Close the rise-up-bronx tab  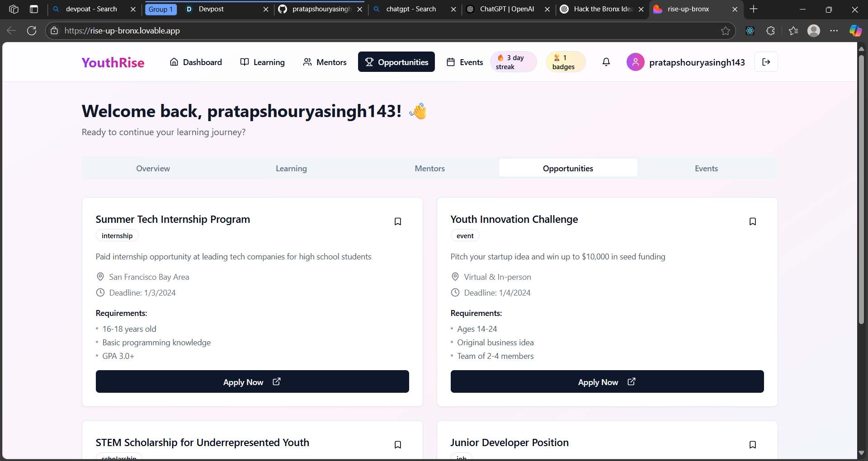point(735,9)
